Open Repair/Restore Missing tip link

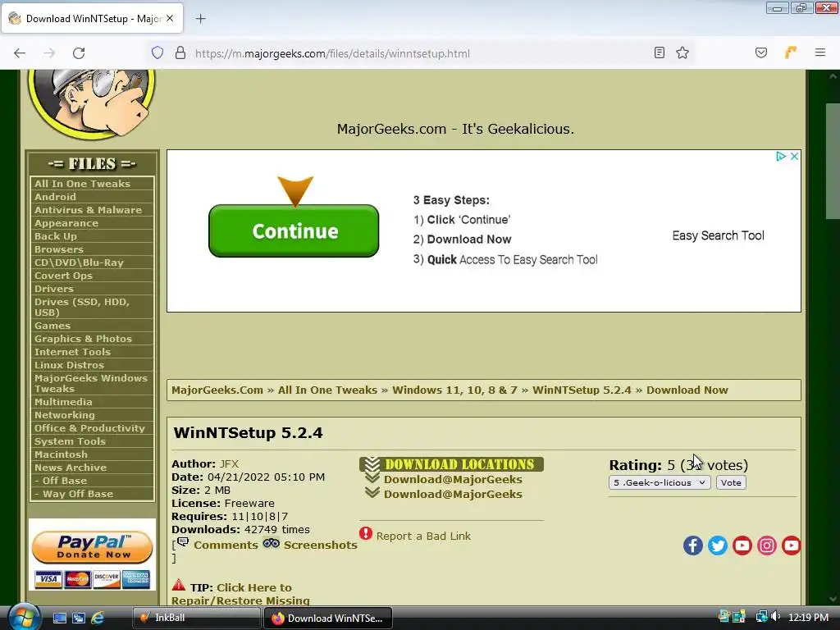click(x=240, y=594)
